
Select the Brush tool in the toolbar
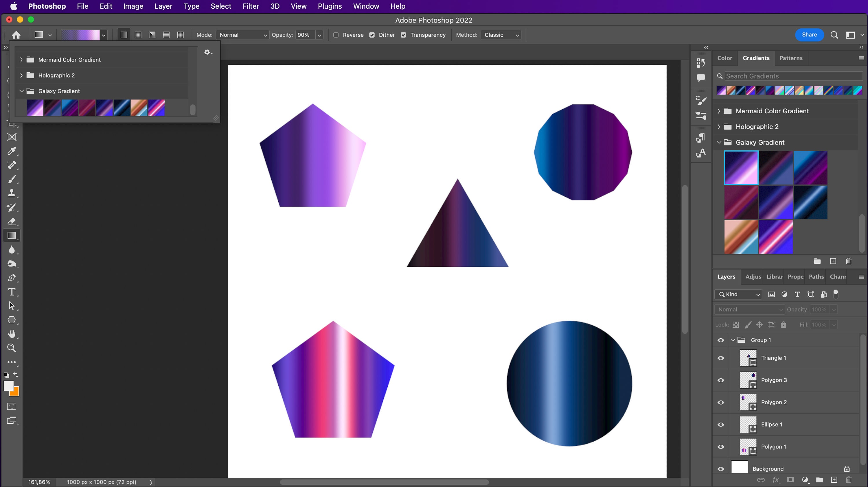point(12,179)
